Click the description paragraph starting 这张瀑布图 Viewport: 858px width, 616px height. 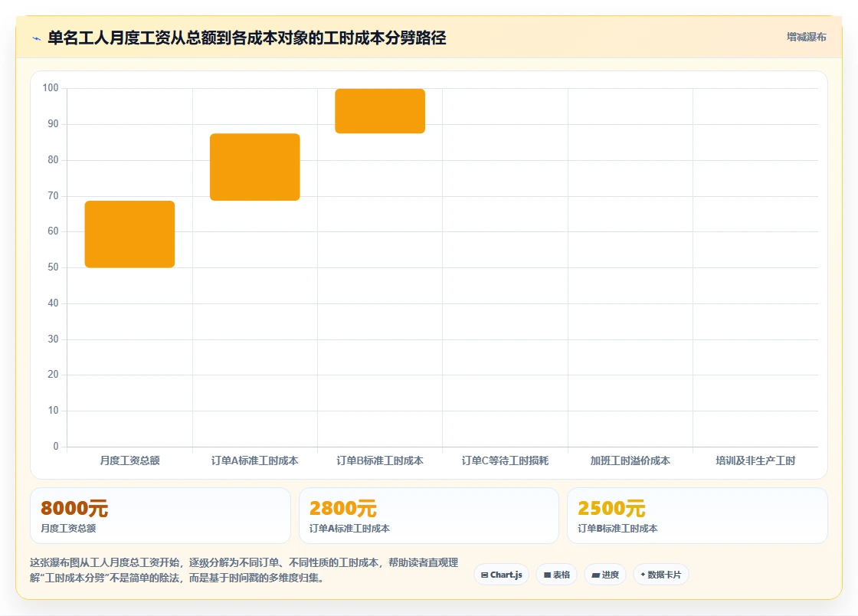pyautogui.click(x=244, y=570)
